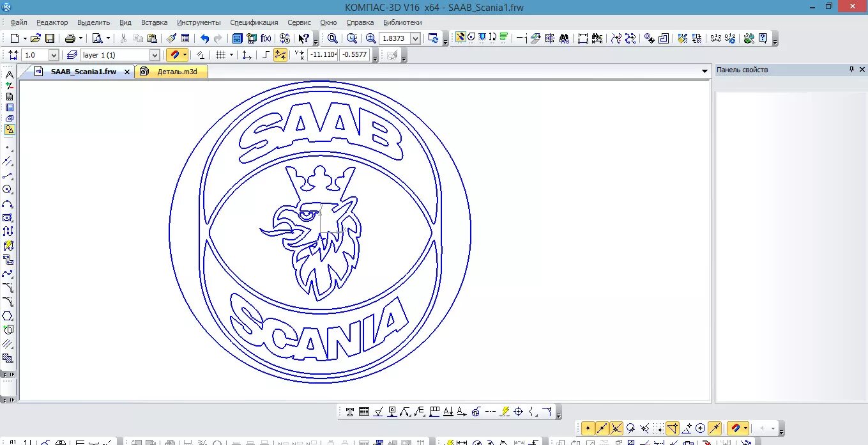Open the Вид menu
868x445 pixels.
tap(125, 22)
